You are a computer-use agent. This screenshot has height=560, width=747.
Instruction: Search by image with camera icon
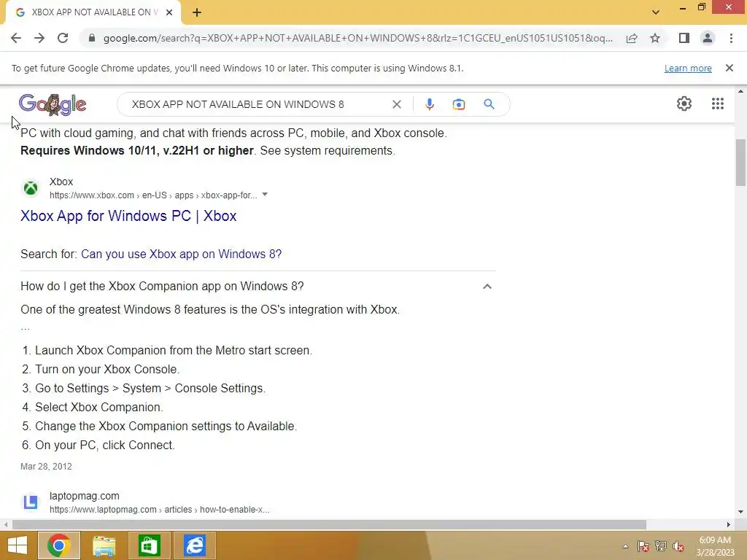coord(459,104)
